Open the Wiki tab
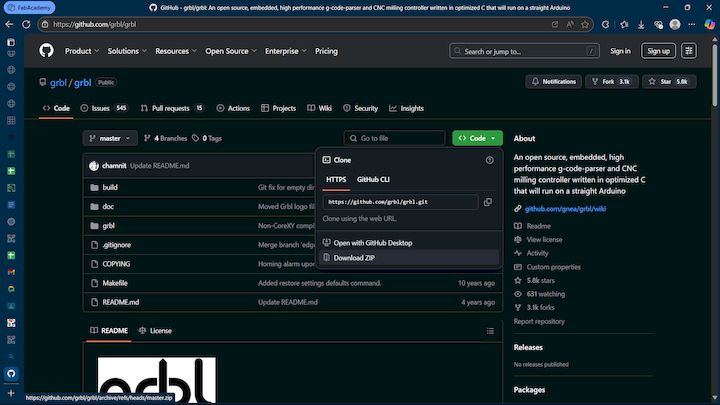Viewport: 720px width, 405px height. [x=319, y=108]
